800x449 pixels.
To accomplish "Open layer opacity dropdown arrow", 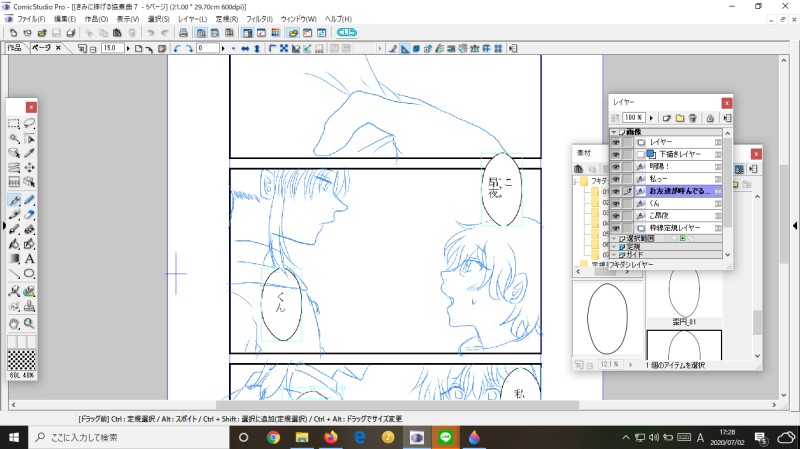I will point(651,118).
